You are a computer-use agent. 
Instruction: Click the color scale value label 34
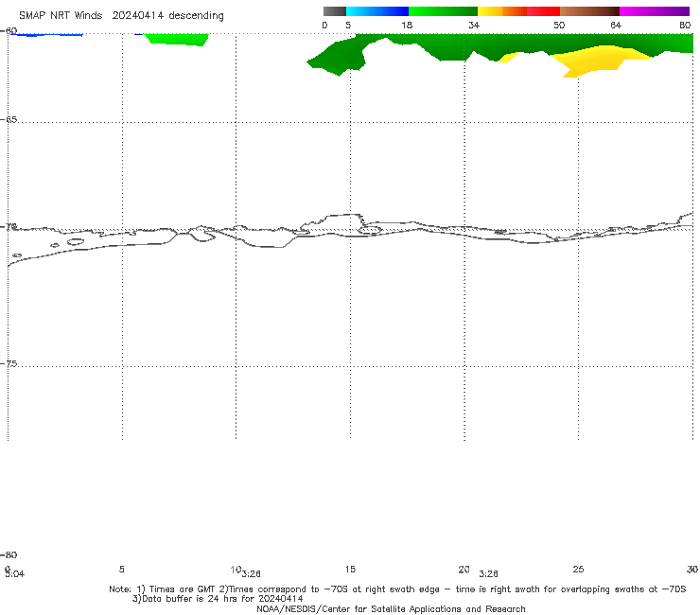pos(474,25)
